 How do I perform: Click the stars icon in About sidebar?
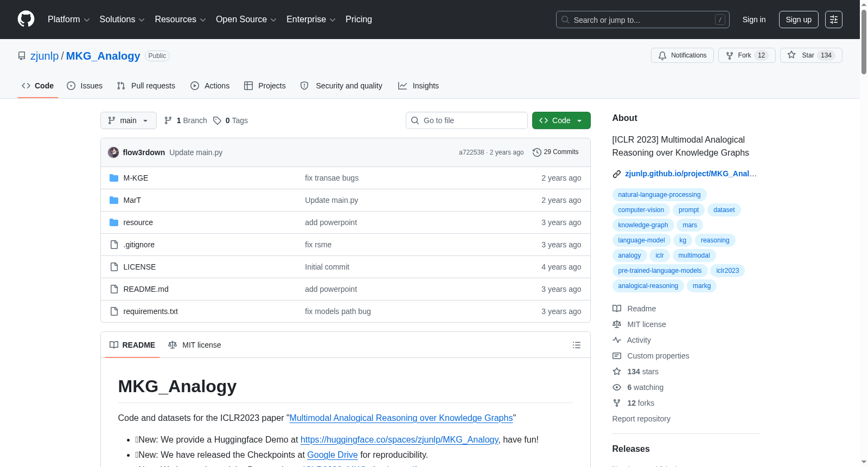617,372
